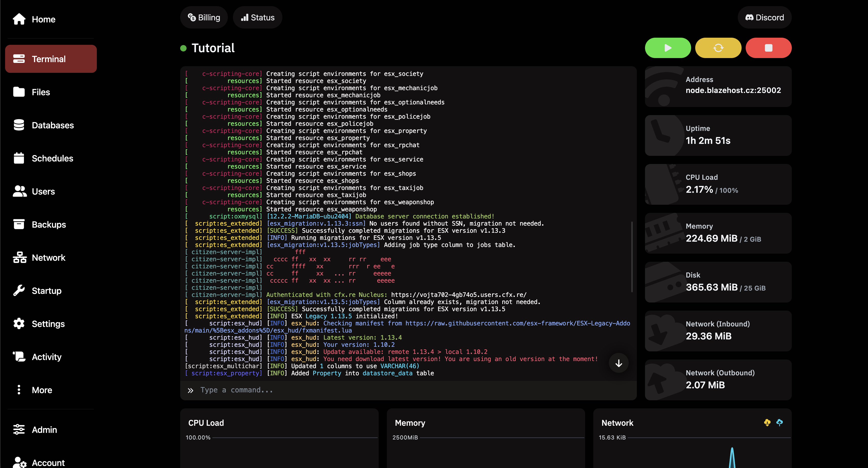
Task: Click the 2500MiB axis label on Memory chart
Action: (x=405, y=437)
